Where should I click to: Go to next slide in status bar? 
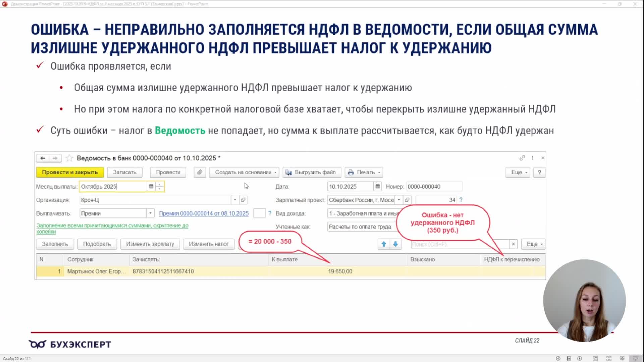tap(580, 358)
